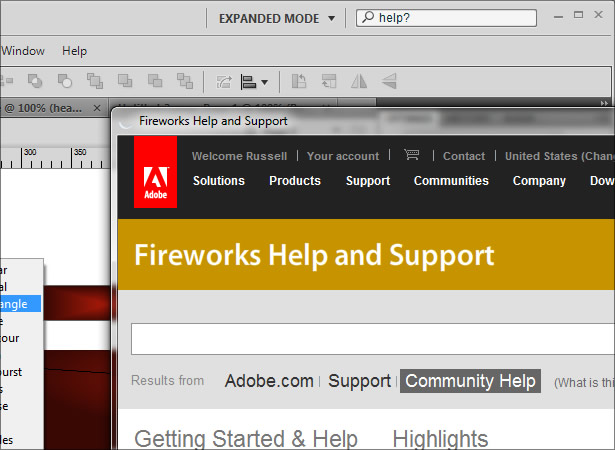615x450 pixels.
Task: Click the Welcome Russell link
Action: [x=239, y=156]
